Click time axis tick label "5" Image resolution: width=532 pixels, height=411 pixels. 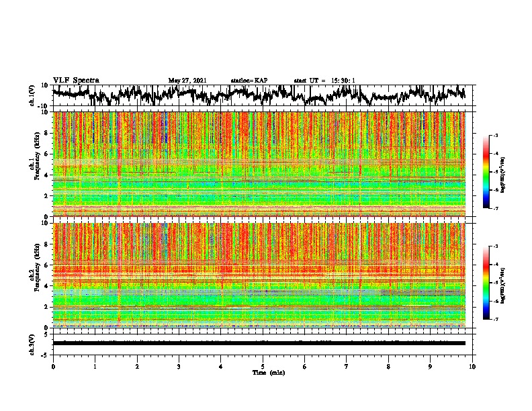263,367
